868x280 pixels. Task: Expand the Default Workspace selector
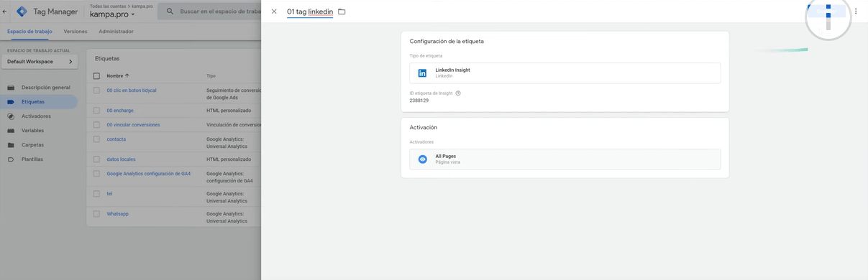point(40,62)
